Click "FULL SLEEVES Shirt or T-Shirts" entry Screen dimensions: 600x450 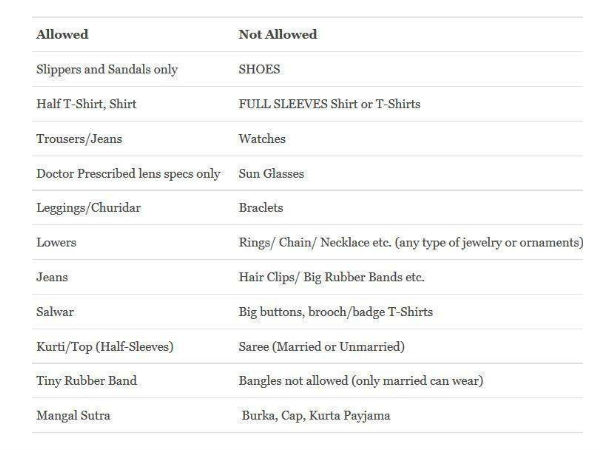[329, 105]
